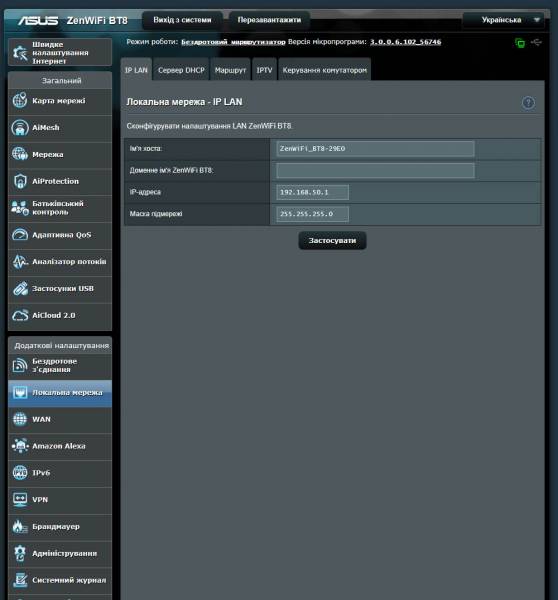Open the Керування комутатором tab
Screen dimensions: 558x600
pyautogui.click(x=325, y=70)
